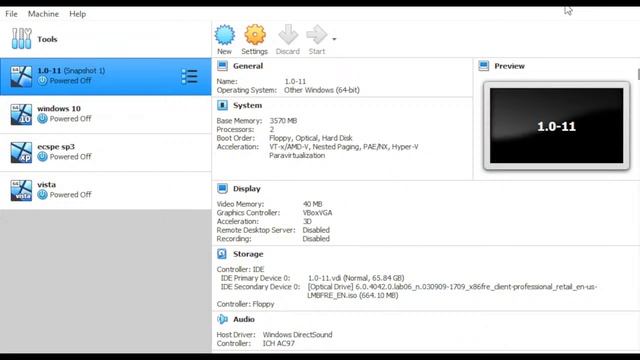
Task: Click the 1.0-11 VM operating system icon
Action: pos(21,76)
